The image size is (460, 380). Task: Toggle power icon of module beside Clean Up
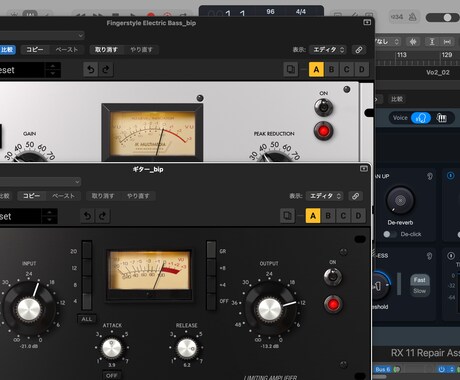pyautogui.click(x=450, y=175)
